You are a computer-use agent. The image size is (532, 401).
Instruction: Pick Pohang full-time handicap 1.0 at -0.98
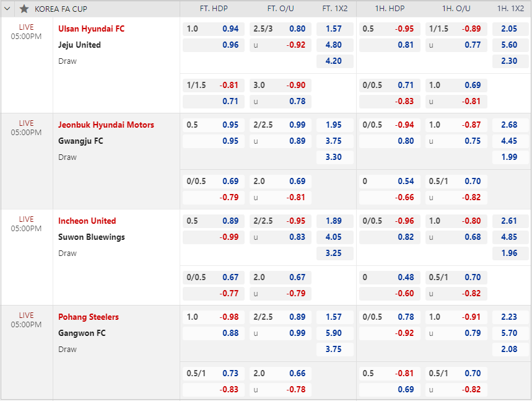[x=214, y=317]
